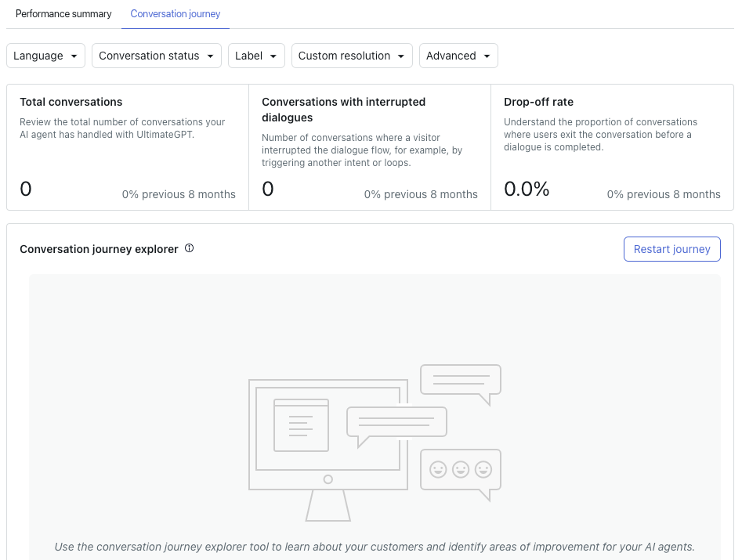Screen dimensions: 742x560
Task: Click the Conversation journey explorer heading
Action: pos(99,249)
